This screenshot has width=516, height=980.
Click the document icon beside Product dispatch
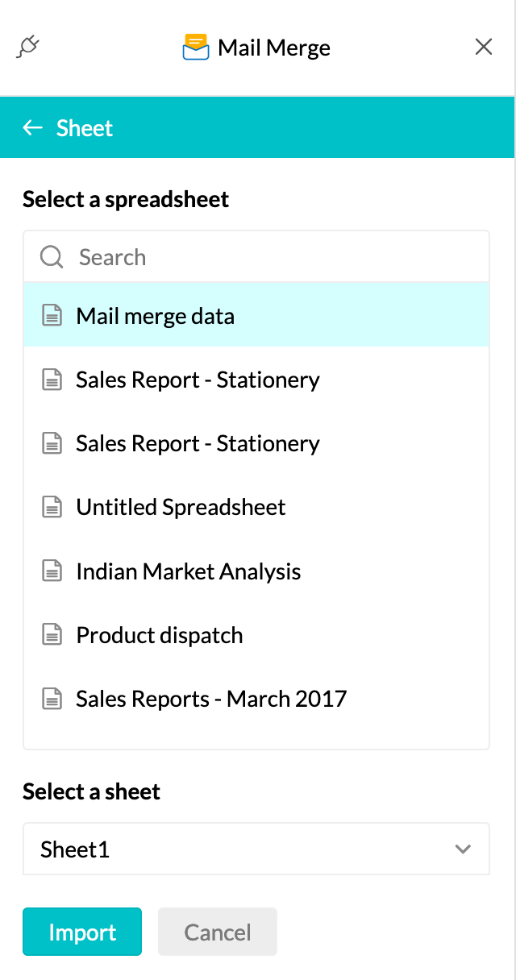click(x=52, y=635)
